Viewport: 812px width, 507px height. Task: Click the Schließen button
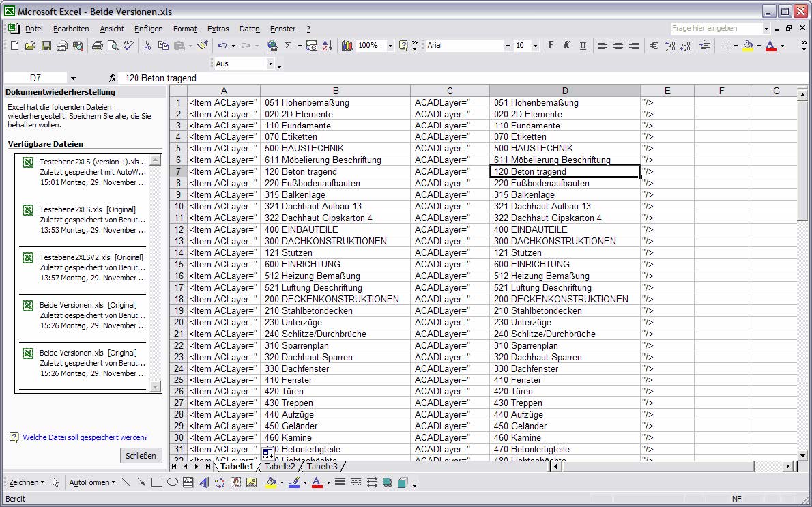point(141,456)
